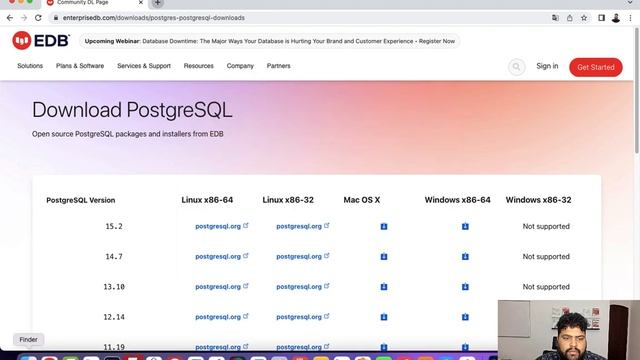
Task: Click the PostgreSQL Version column header
Action: (80, 200)
